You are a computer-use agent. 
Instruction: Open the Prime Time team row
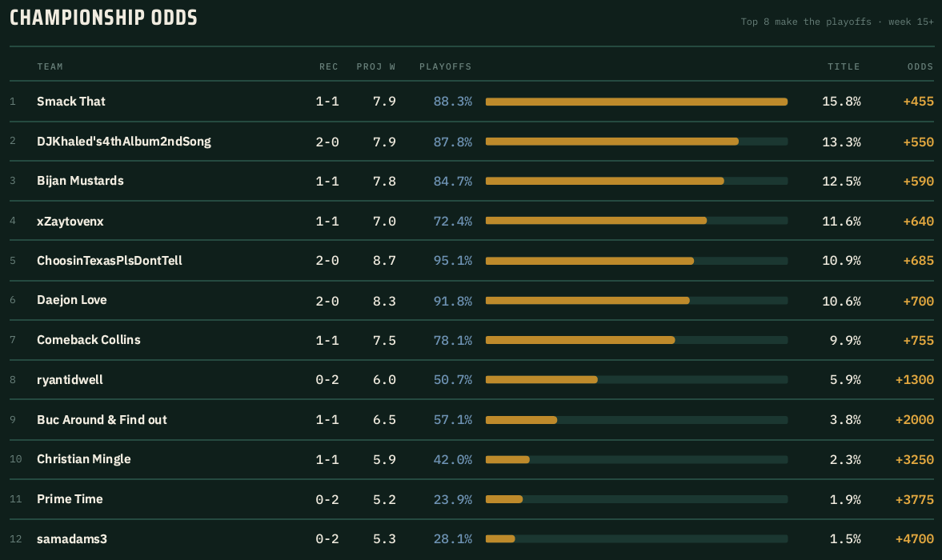[x=471, y=499]
